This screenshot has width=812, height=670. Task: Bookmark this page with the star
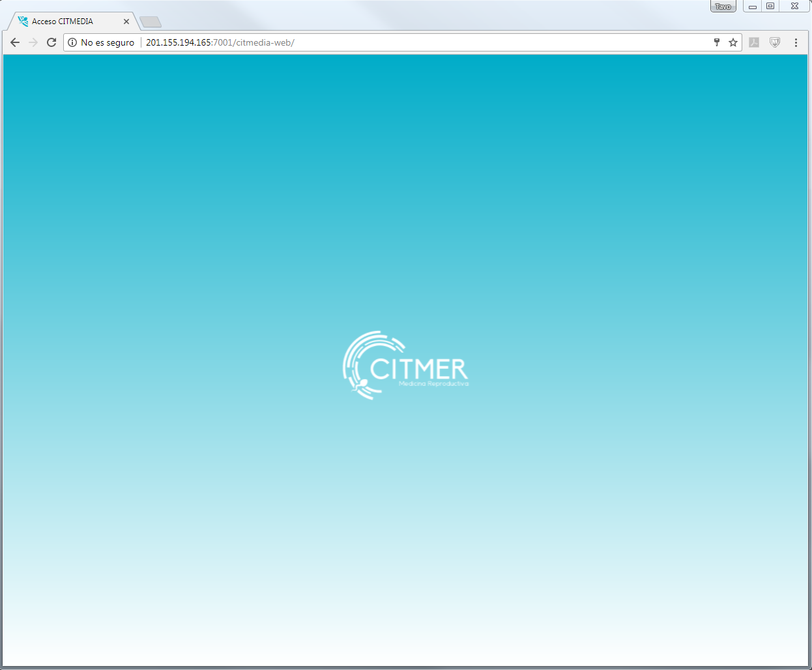coord(733,42)
